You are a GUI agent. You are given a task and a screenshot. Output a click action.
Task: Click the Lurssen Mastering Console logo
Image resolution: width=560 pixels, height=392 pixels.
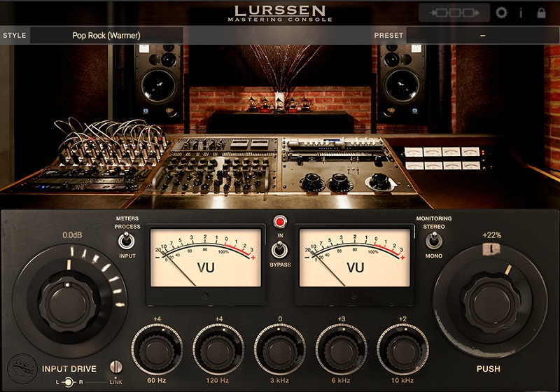point(281,13)
